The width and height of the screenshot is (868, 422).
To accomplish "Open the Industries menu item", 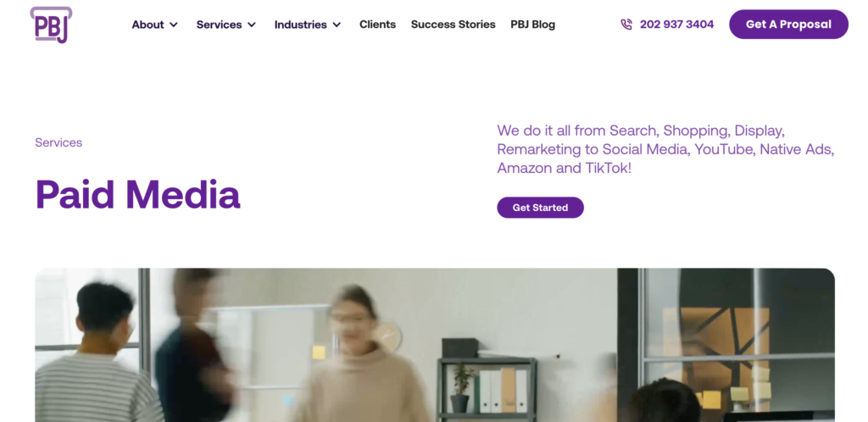I will 301,25.
